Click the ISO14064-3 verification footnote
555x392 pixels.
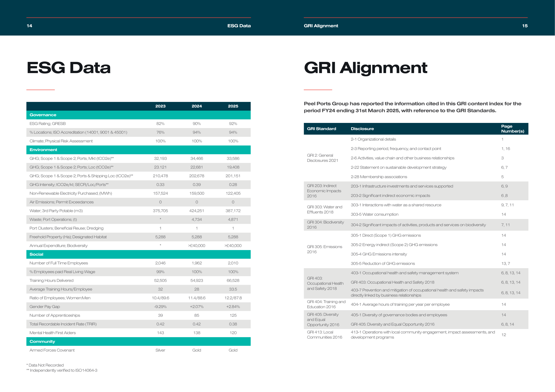click(62, 370)
